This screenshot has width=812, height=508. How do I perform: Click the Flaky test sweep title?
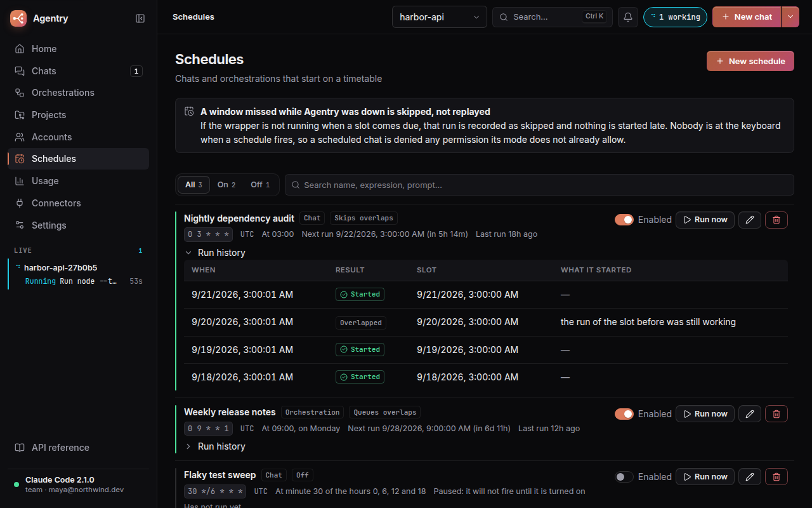(x=220, y=475)
